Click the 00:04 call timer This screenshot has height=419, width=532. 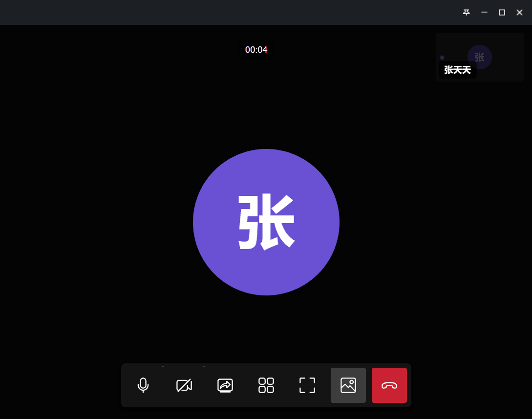tap(256, 50)
